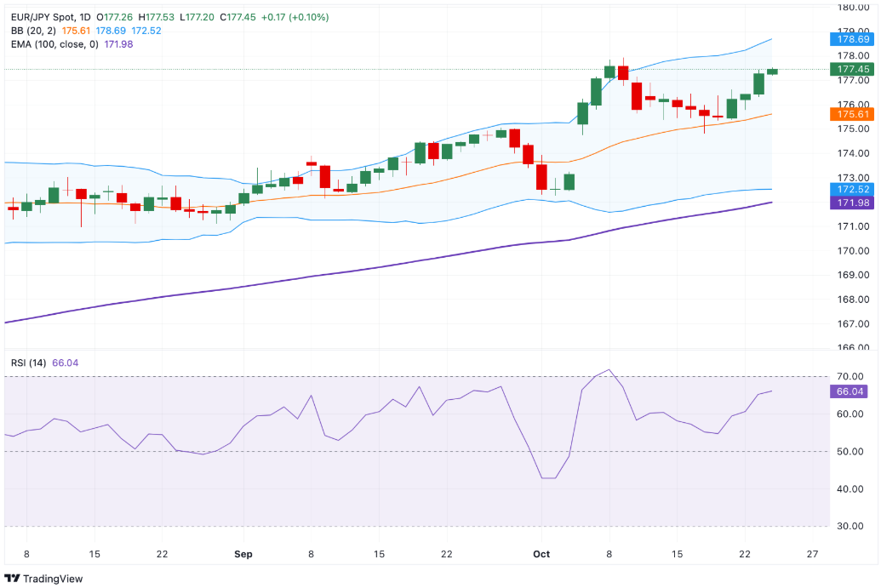The width and height of the screenshot is (881, 588).
Task: Select the EUR/JPY Spot symbol title
Action: click(x=49, y=17)
